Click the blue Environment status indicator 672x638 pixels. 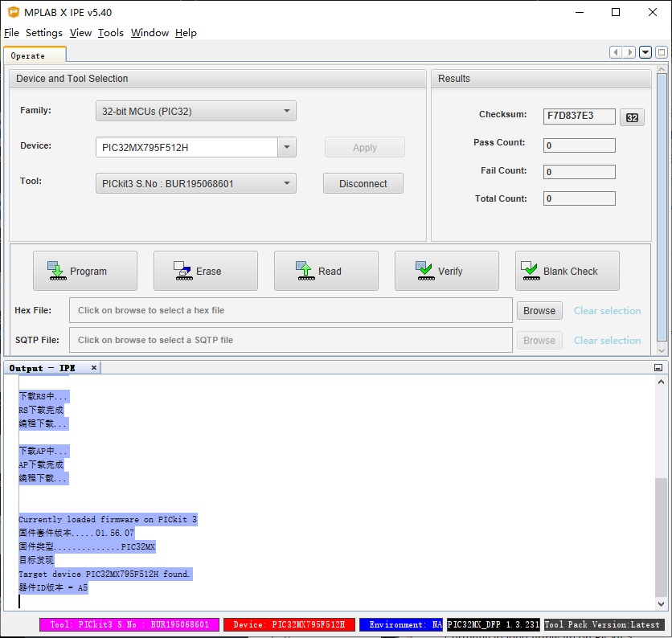pos(401,624)
